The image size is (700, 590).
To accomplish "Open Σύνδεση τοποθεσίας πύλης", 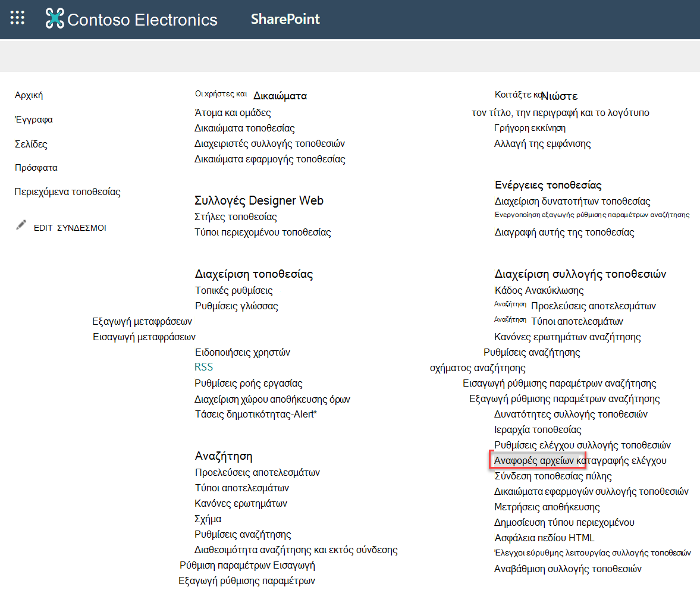I will coord(553,476).
